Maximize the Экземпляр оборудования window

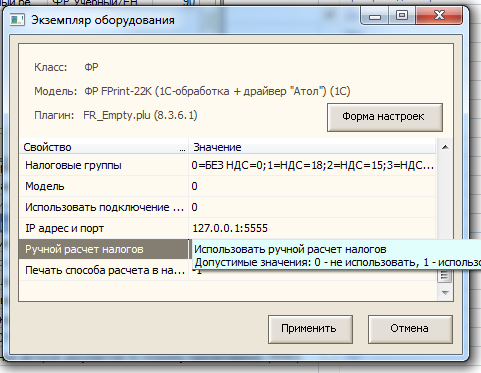402,16
